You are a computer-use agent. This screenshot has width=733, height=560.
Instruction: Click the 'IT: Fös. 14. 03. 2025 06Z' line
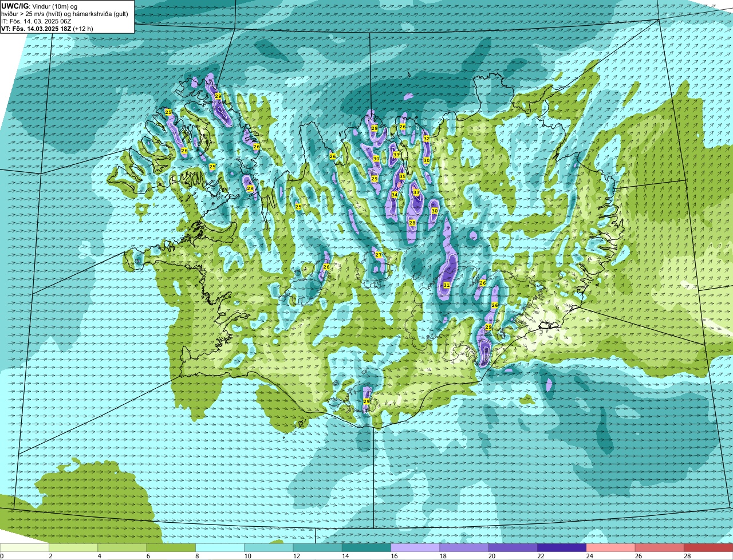click(x=36, y=21)
